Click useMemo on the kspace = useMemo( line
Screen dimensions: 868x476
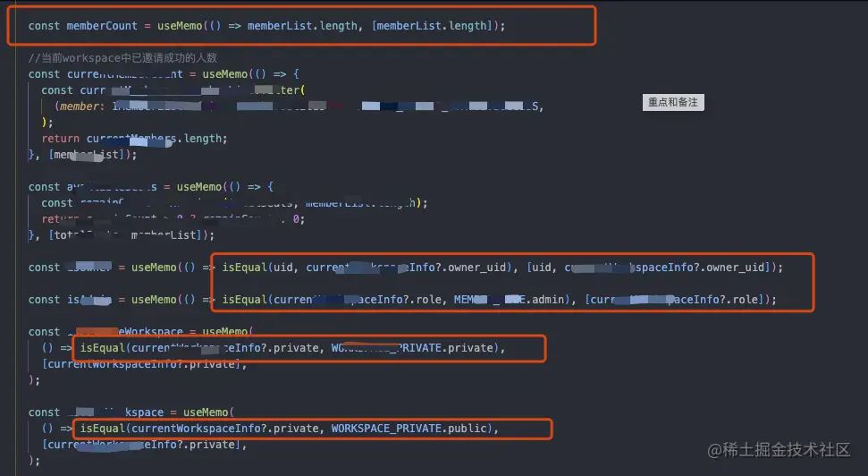click(x=206, y=412)
